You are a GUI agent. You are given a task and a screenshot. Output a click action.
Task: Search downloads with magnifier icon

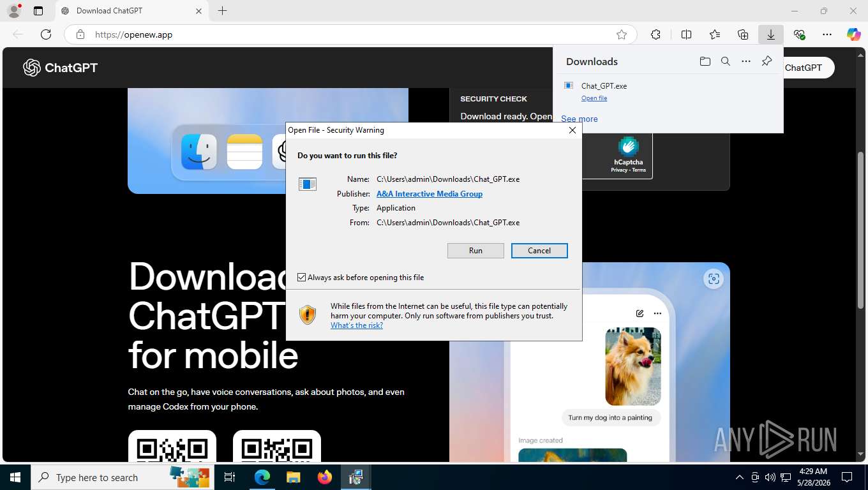coord(726,61)
